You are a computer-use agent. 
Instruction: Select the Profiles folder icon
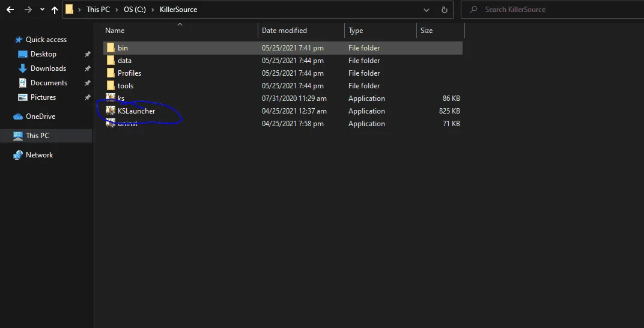[111, 73]
